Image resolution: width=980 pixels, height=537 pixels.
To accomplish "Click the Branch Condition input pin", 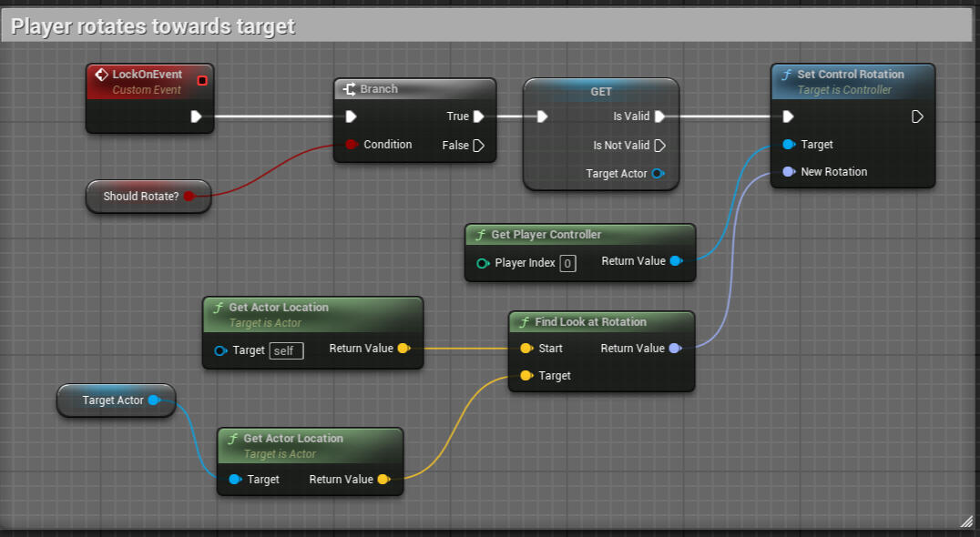I will [x=352, y=145].
